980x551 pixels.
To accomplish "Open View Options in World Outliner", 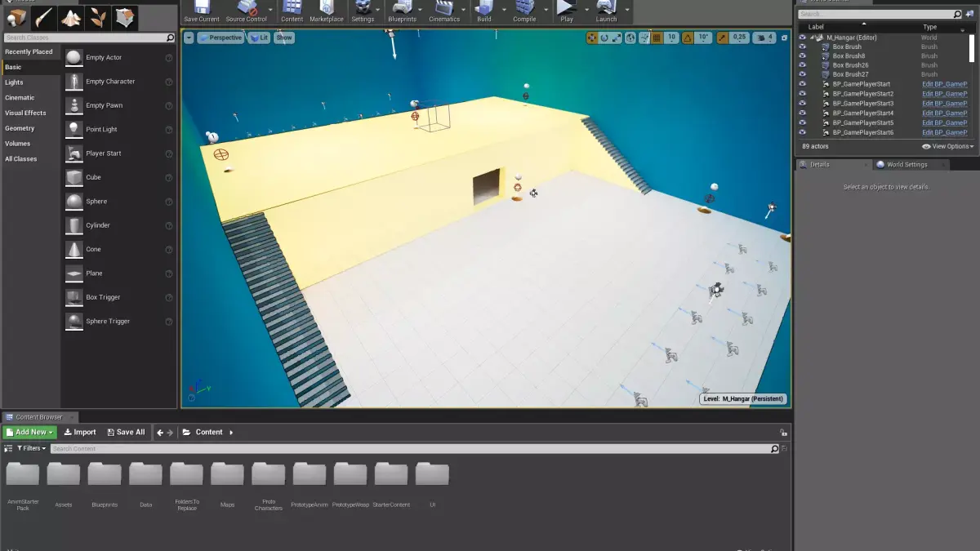I will (947, 146).
